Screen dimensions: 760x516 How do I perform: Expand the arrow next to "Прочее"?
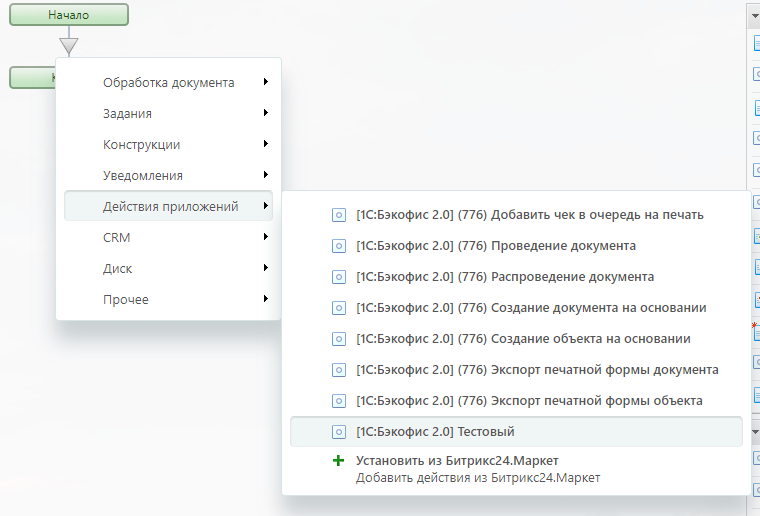click(x=266, y=298)
